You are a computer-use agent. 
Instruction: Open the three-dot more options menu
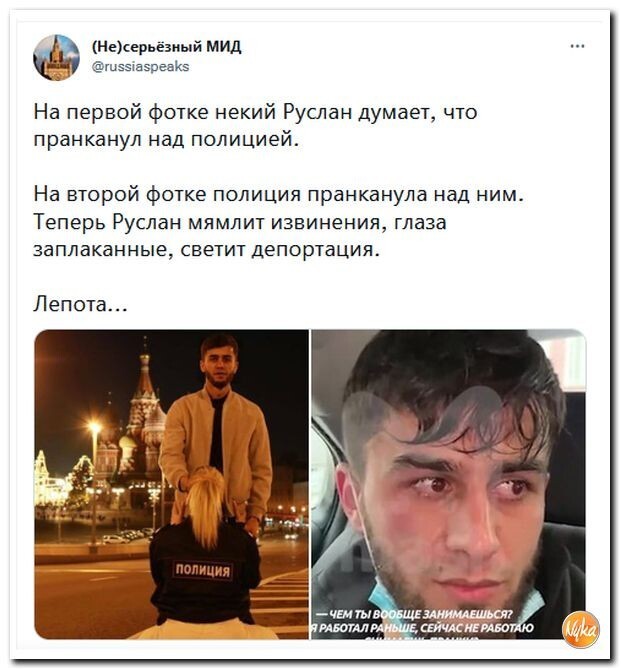[x=577, y=46]
